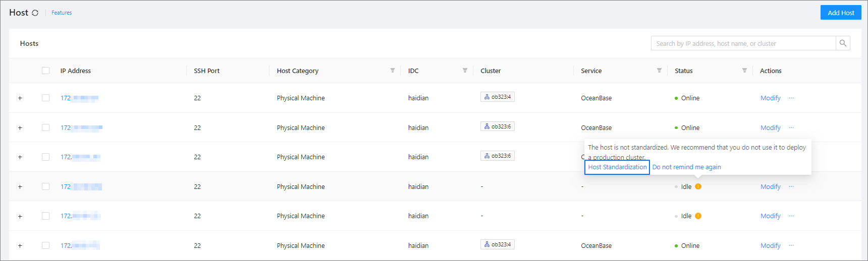Image resolution: width=868 pixels, height=261 pixels.
Task: Check the checkbox for the fourth host row
Action: [46, 186]
